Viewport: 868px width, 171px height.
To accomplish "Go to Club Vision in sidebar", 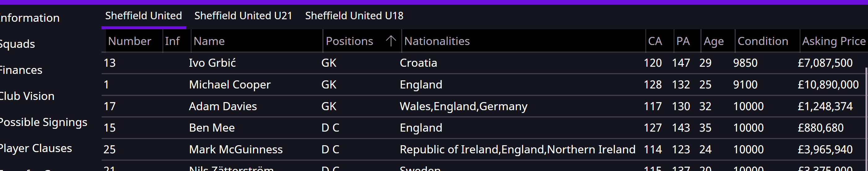I will tap(27, 96).
